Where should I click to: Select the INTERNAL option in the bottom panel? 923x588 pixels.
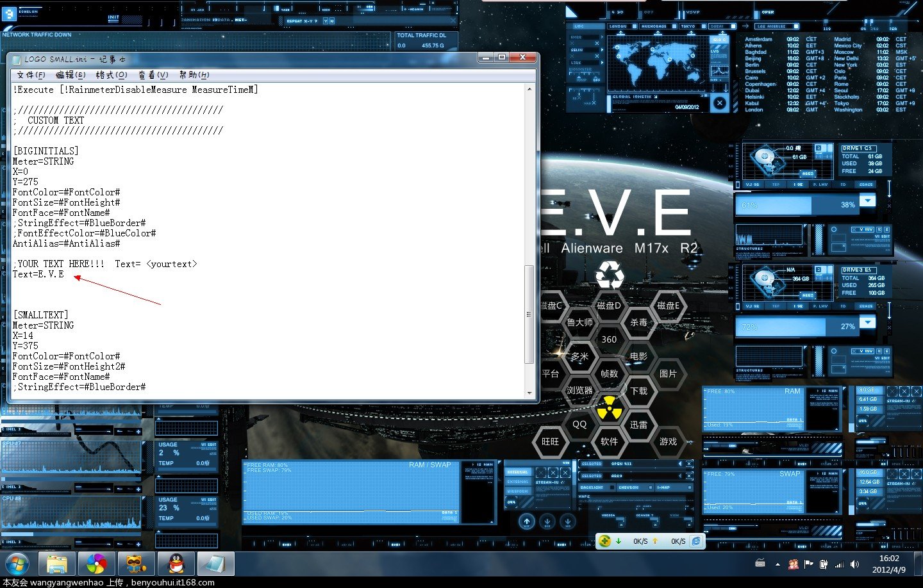(x=518, y=472)
